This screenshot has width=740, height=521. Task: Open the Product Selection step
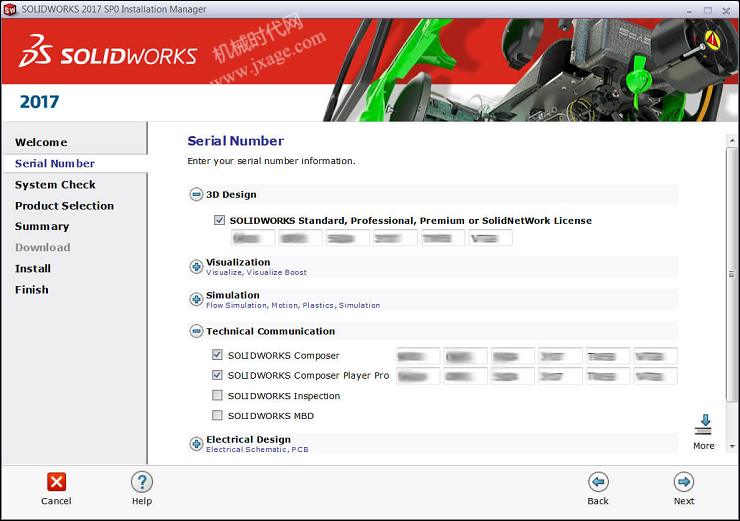pyautogui.click(x=64, y=206)
